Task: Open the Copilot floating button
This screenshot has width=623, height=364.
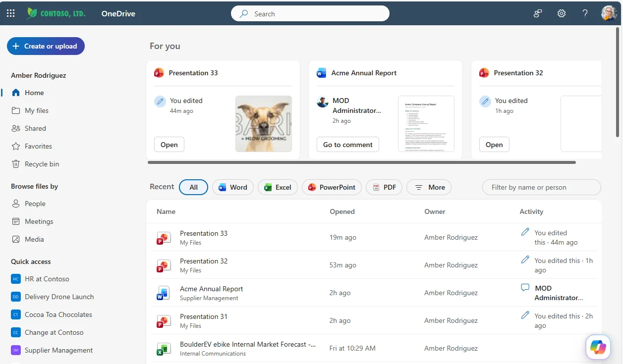Action: [598, 347]
